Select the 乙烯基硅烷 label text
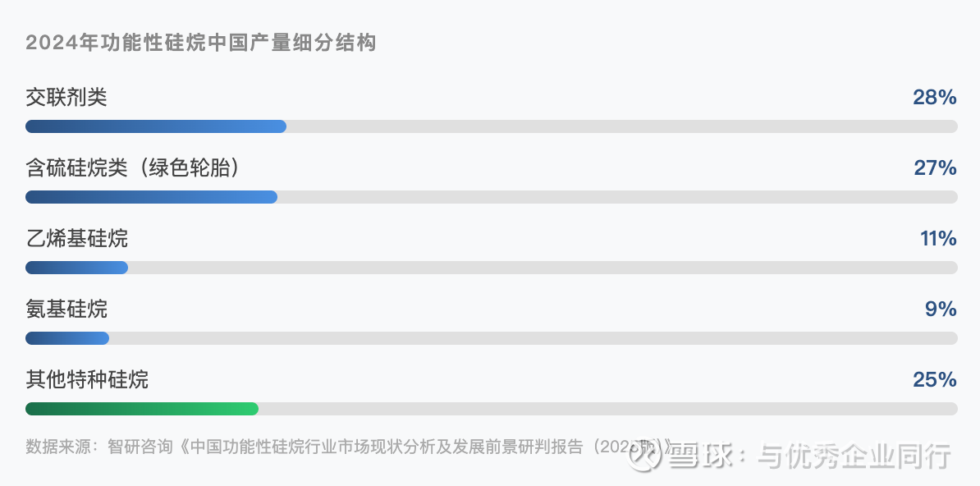Screen dimensions: 980x486 tap(76, 239)
